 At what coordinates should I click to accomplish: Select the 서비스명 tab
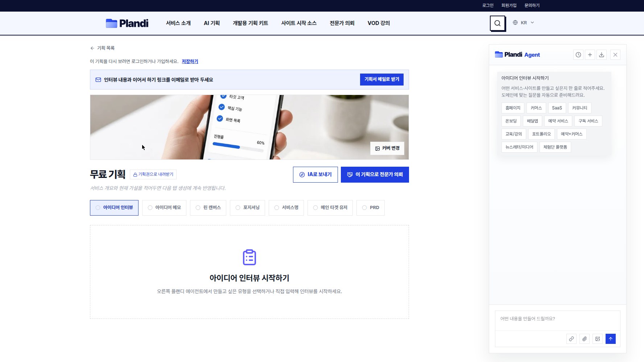pyautogui.click(x=286, y=208)
